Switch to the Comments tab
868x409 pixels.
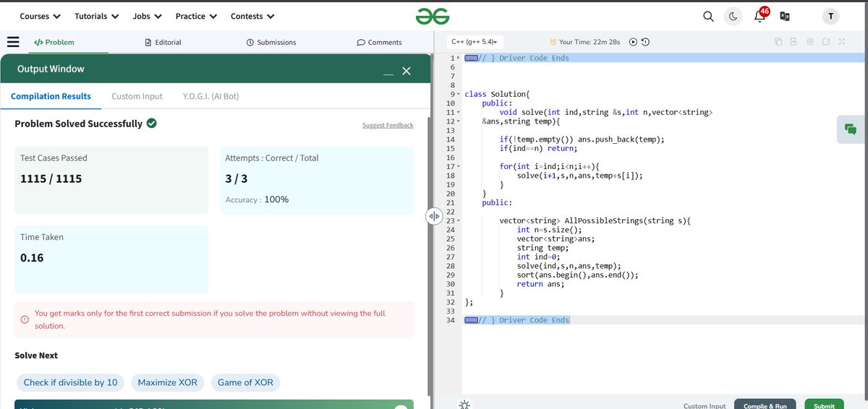[x=380, y=42]
